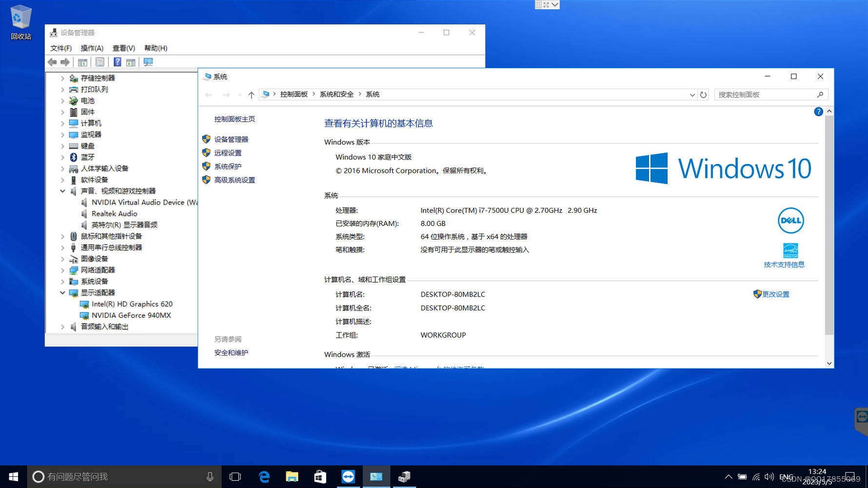Click the System window vertical scrollbar
Screen dimensions: 868x488
tap(829, 224)
